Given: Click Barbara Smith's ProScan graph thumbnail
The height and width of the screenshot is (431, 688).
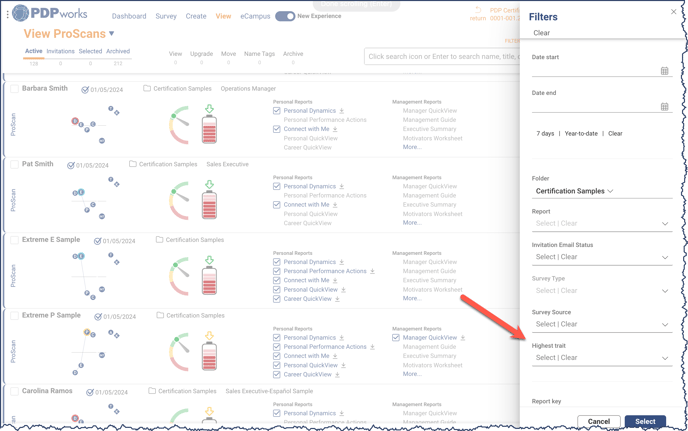Looking at the screenshot, I should (x=95, y=125).
